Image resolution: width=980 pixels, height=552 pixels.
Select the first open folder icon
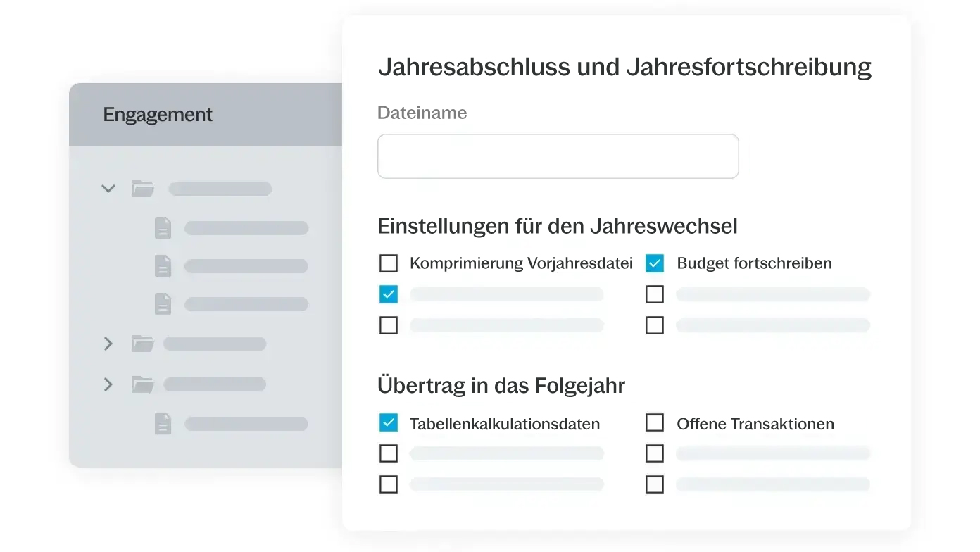143,189
